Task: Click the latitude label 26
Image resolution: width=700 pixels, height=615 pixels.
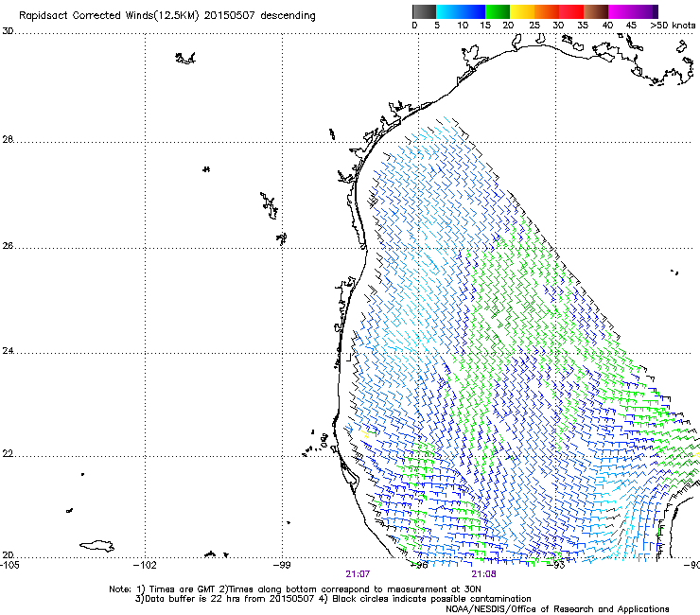Action: pos(8,245)
